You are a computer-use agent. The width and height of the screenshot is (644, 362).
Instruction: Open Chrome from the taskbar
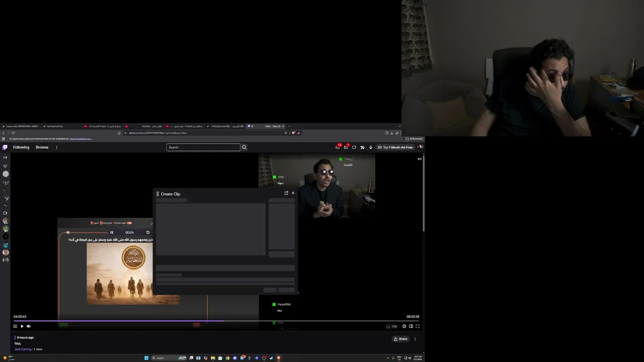pos(227,358)
